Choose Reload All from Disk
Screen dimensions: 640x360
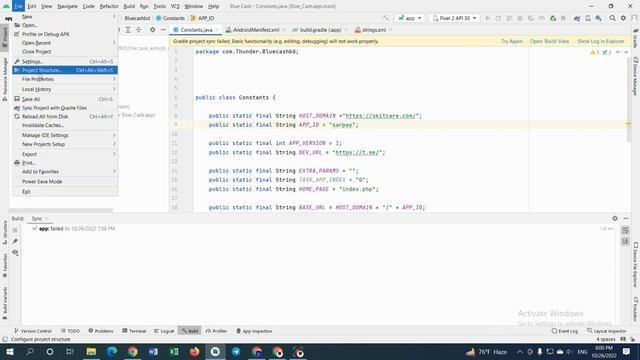[x=65, y=116]
